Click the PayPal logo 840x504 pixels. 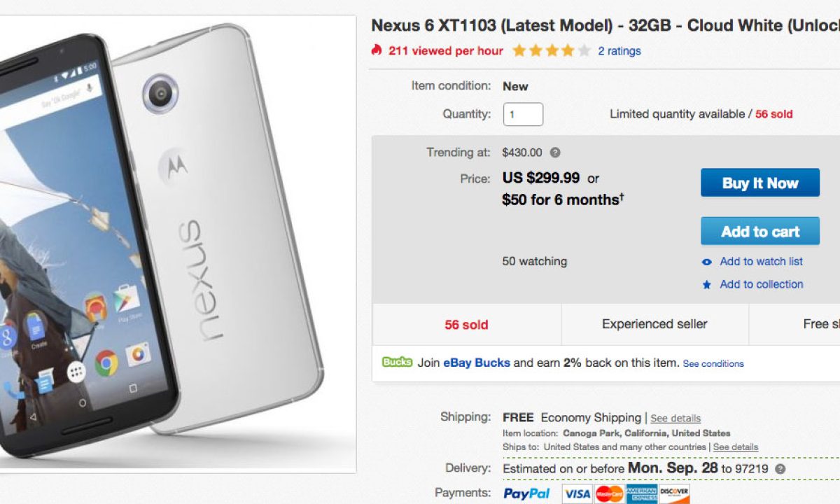(x=526, y=493)
